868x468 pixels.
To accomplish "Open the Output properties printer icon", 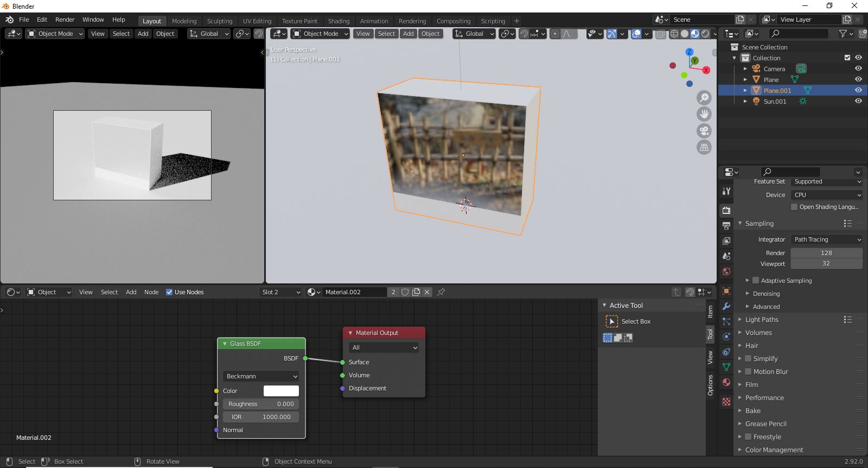I will 726,225.
